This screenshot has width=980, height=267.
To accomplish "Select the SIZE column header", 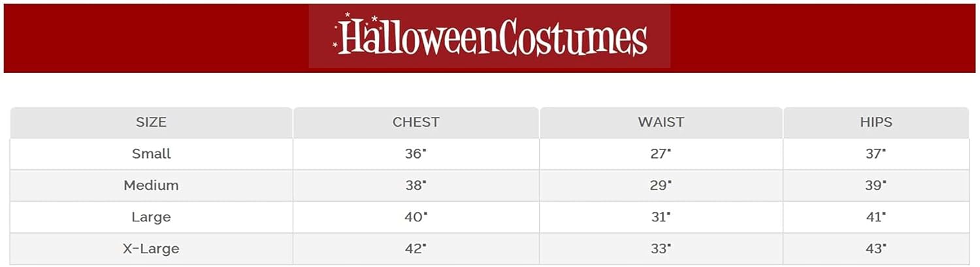I will click(x=151, y=122).
